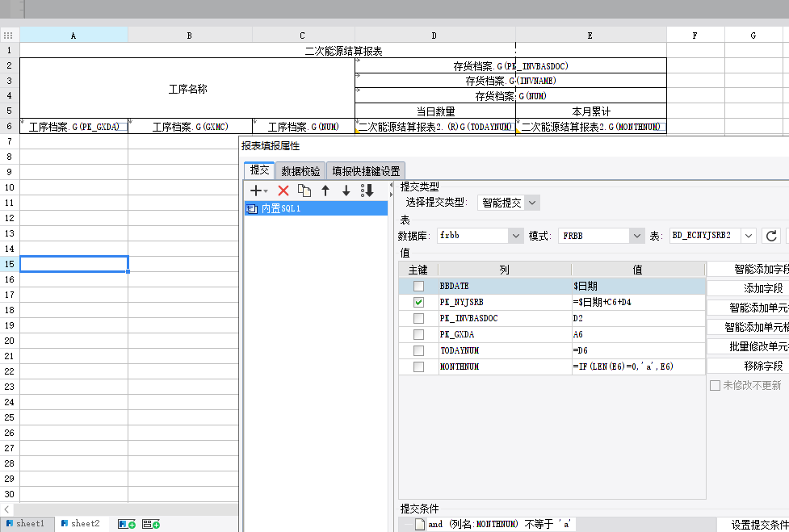Toggle primary key for PK_INVBASDOC row
The image size is (789, 532).
coord(418,318)
